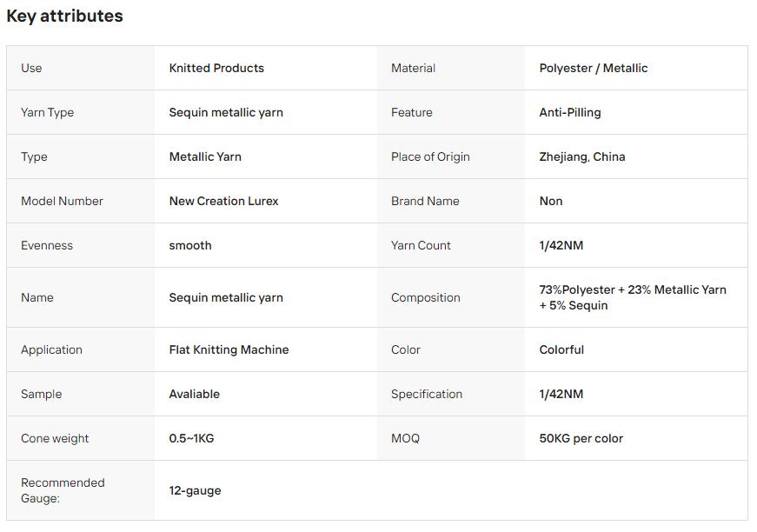Image resolution: width=757 pixels, height=532 pixels.
Task: Select the Specification 1/42NM value
Action: (x=561, y=395)
